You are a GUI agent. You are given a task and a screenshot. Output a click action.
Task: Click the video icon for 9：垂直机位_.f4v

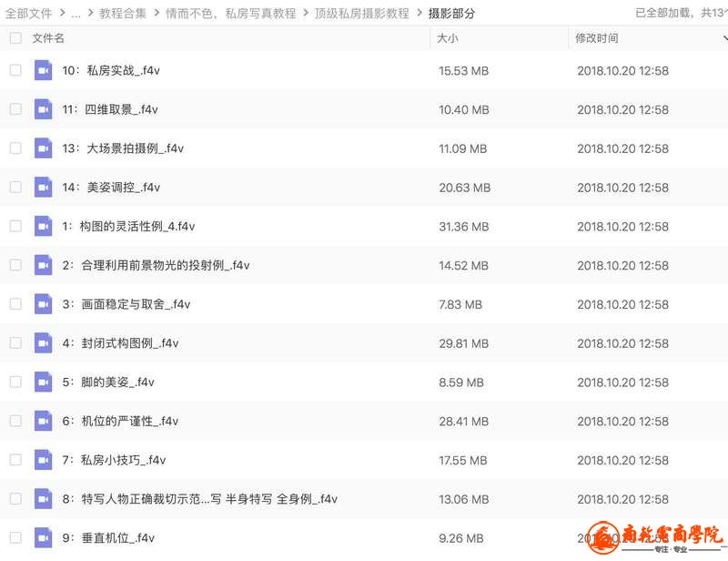click(x=43, y=537)
